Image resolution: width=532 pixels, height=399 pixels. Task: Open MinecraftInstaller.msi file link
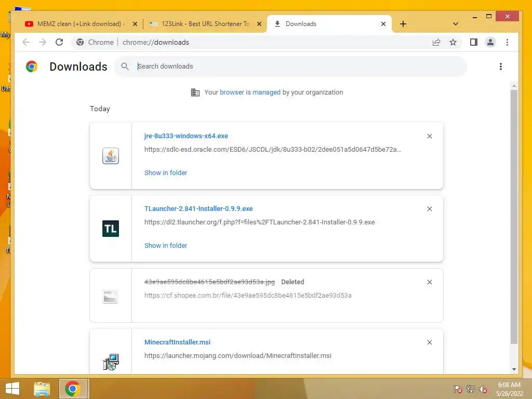tap(178, 342)
